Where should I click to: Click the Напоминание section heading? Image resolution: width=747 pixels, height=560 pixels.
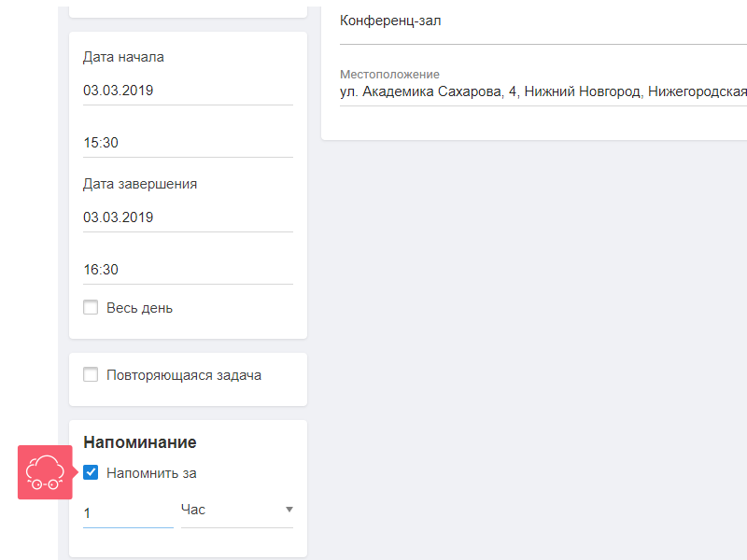(x=139, y=442)
